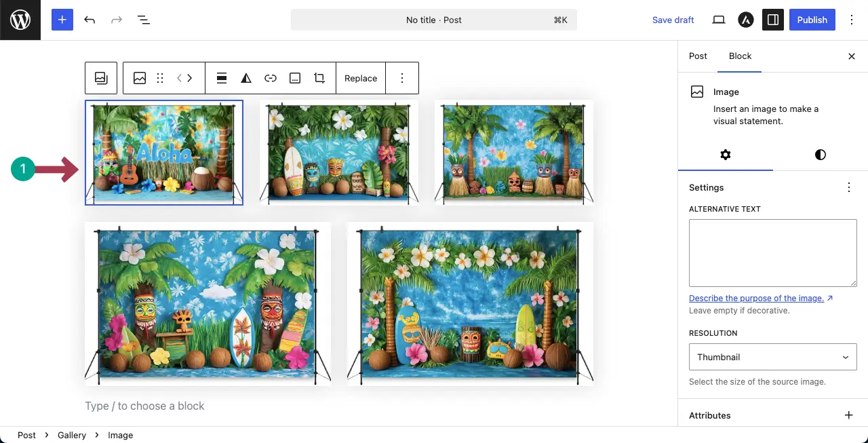
Task: Apply a duotone filter to the image
Action: pyautogui.click(x=245, y=77)
